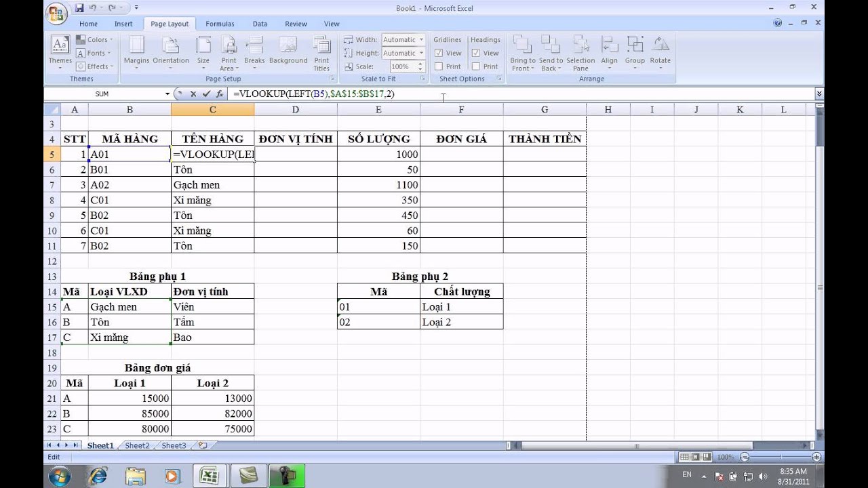Viewport: 868px width, 488px height.
Task: Select Normal view in status bar
Action: click(x=685, y=457)
